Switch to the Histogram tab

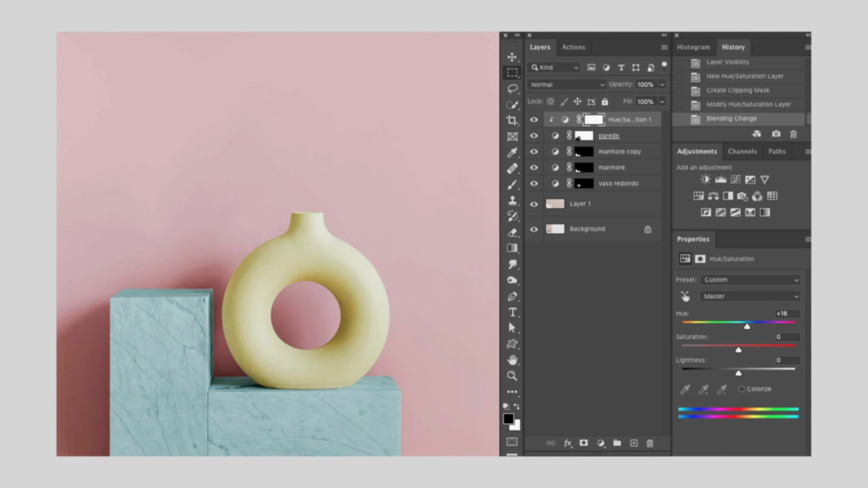pyautogui.click(x=693, y=47)
